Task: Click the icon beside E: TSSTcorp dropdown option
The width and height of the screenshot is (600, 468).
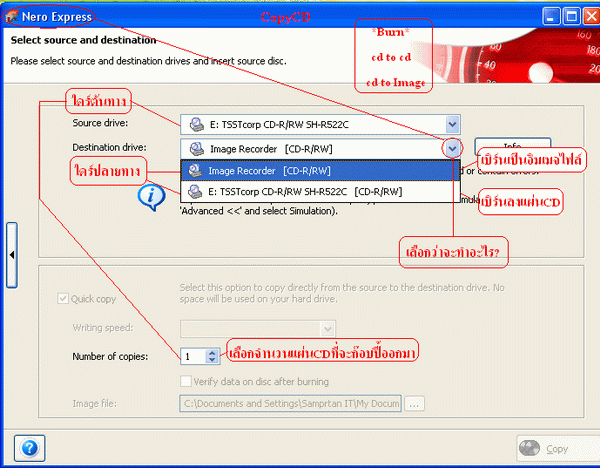Action: tap(195, 191)
